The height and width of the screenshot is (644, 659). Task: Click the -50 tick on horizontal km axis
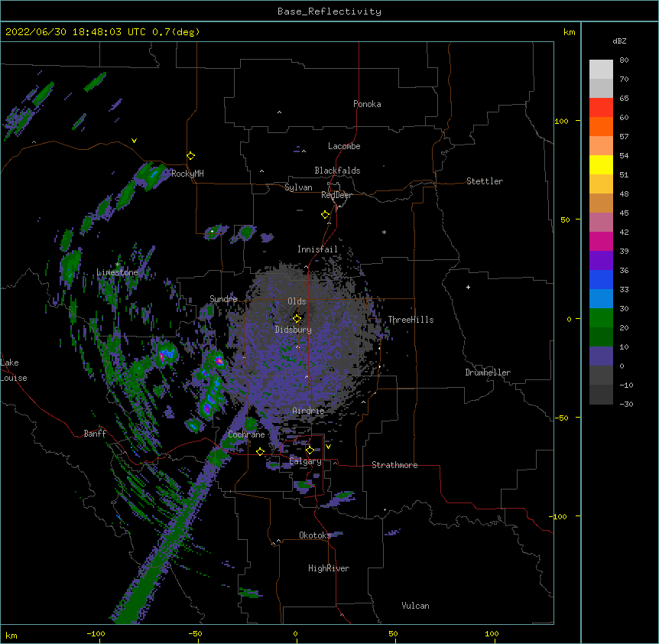coord(195,633)
